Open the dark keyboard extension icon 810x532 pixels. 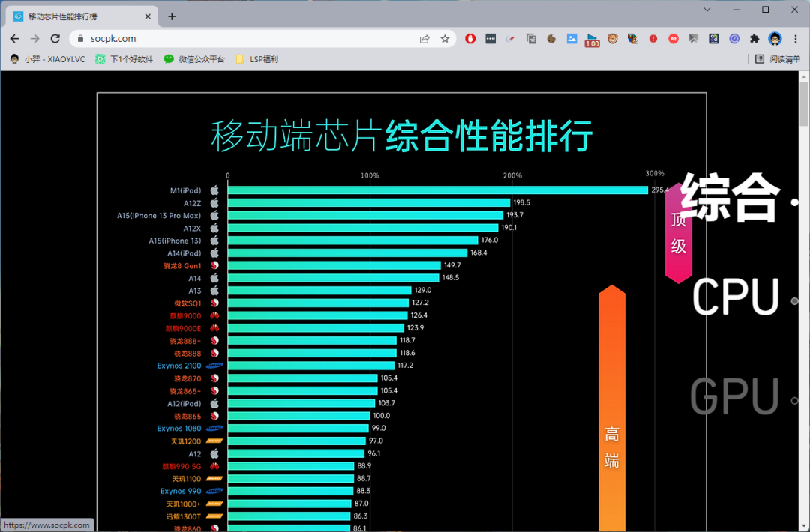490,39
